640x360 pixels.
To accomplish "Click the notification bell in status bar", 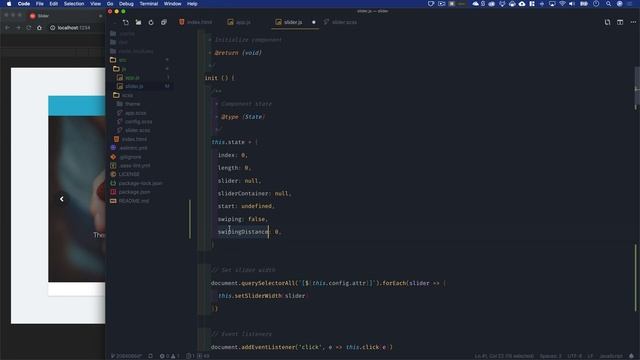I will 631,356.
